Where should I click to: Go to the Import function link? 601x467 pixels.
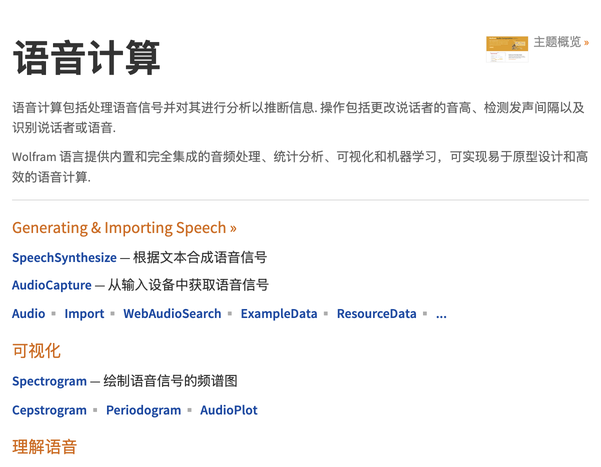point(84,314)
